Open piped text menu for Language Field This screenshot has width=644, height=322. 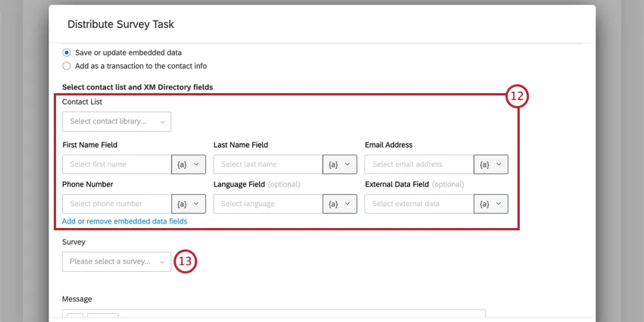pyautogui.click(x=339, y=204)
